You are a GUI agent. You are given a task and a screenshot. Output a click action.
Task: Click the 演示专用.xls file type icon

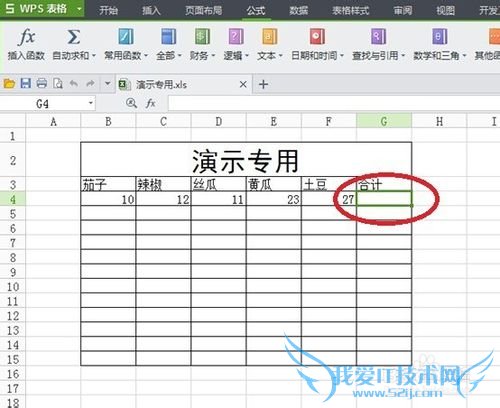point(124,84)
